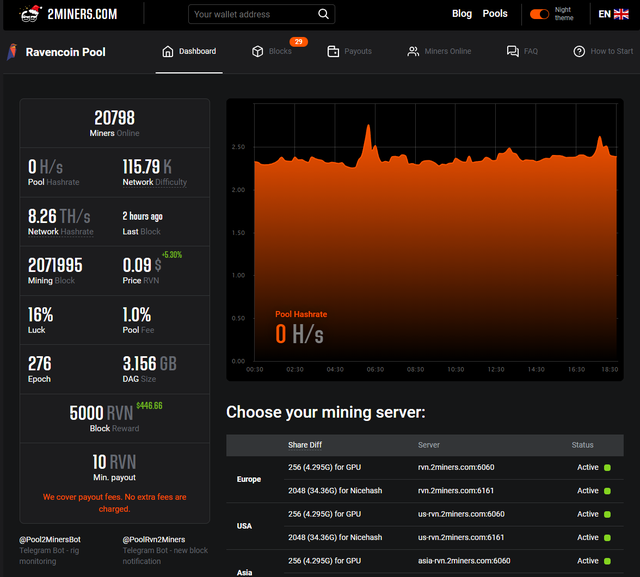Click the 276 Epoch value
Screen dimensions: 640x577
point(40,364)
